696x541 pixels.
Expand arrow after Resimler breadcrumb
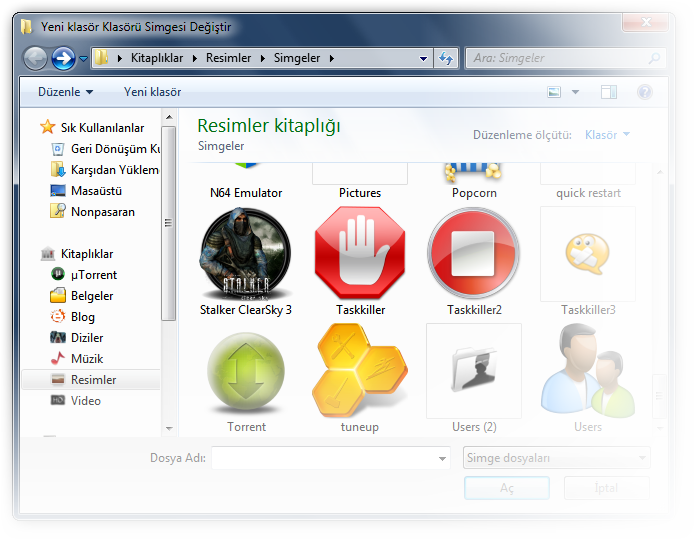click(x=263, y=59)
